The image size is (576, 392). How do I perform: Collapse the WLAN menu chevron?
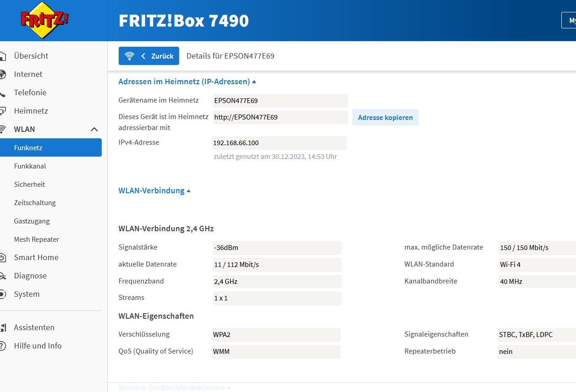pyautogui.click(x=93, y=130)
